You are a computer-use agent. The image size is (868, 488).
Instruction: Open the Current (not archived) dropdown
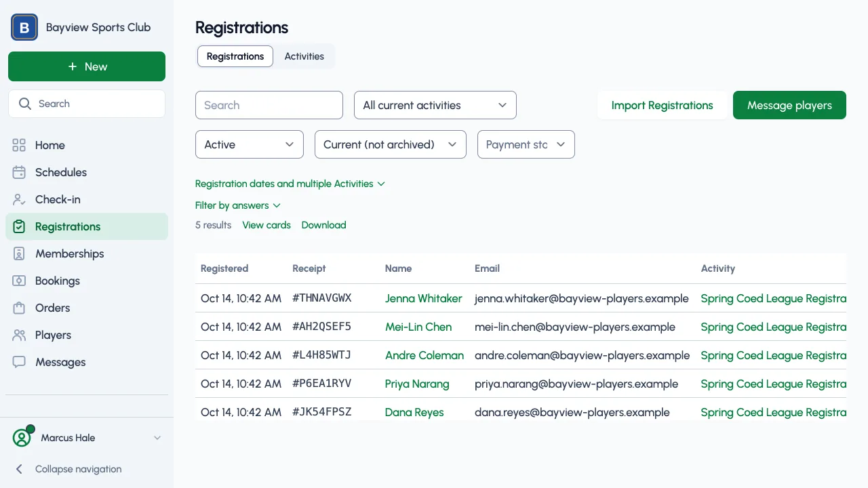pyautogui.click(x=391, y=144)
